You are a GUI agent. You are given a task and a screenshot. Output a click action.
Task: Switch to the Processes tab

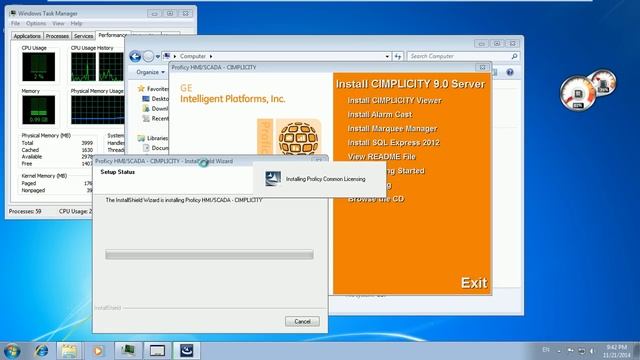(x=57, y=36)
